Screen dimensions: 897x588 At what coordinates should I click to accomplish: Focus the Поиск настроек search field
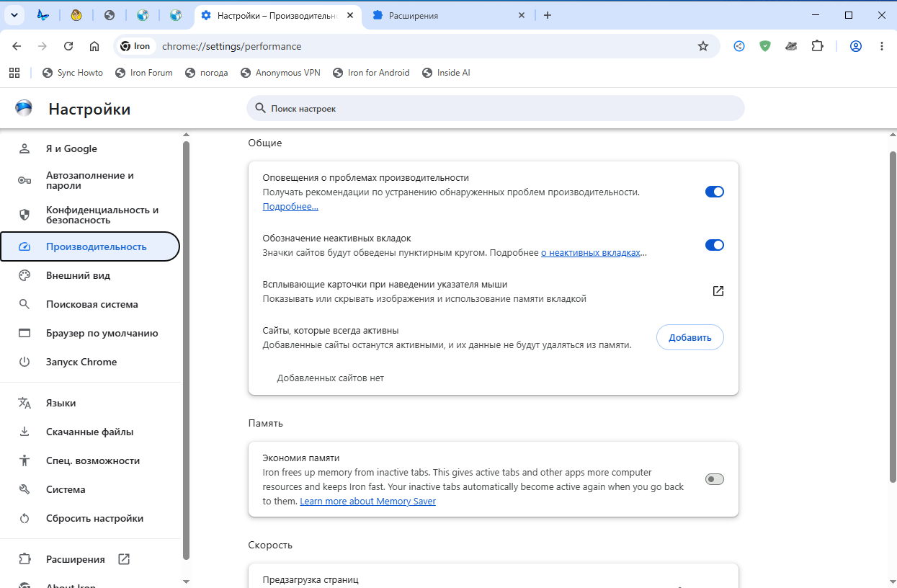496,108
